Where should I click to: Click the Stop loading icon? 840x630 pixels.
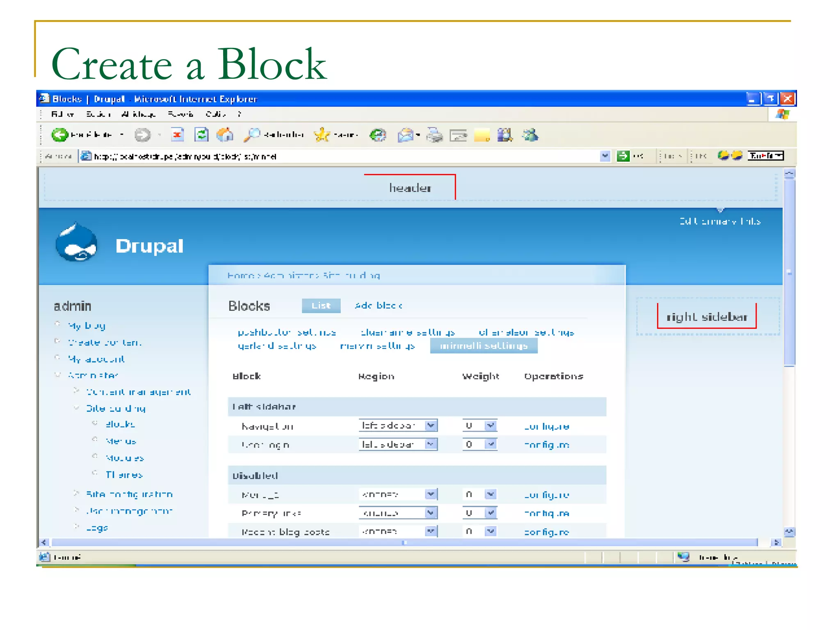click(x=177, y=135)
